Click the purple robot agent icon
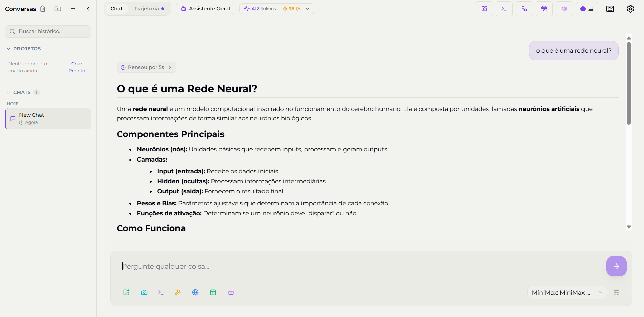644x317 pixels. pos(231,292)
